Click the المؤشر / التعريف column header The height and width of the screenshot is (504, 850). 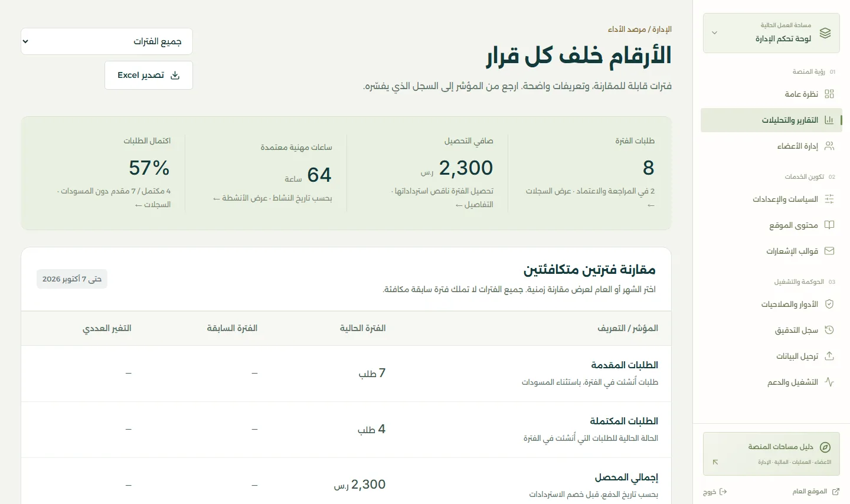[627, 328]
